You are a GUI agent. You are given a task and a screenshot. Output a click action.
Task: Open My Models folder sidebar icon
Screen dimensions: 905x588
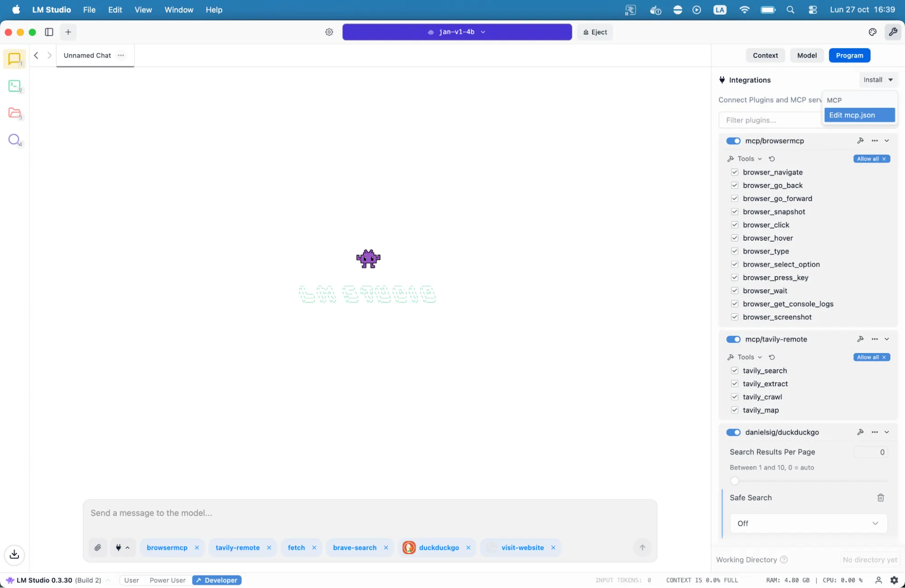click(x=14, y=113)
